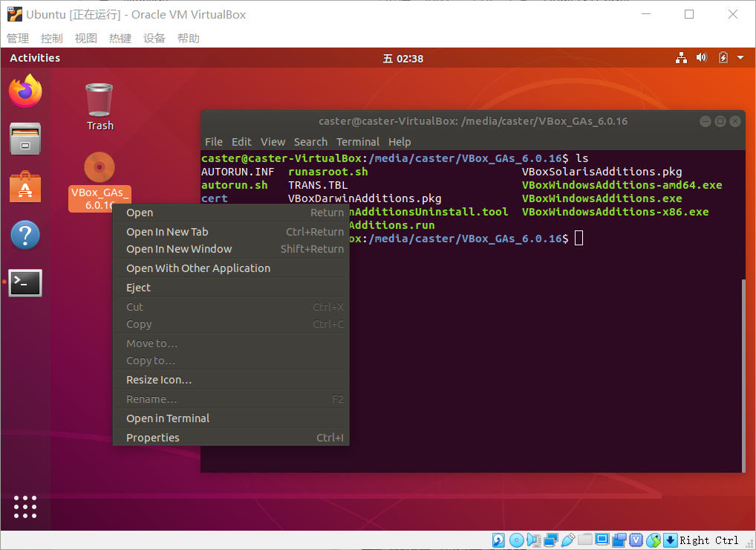The width and height of the screenshot is (756, 550).
Task: Open Firefox from the dock
Action: coord(25,91)
